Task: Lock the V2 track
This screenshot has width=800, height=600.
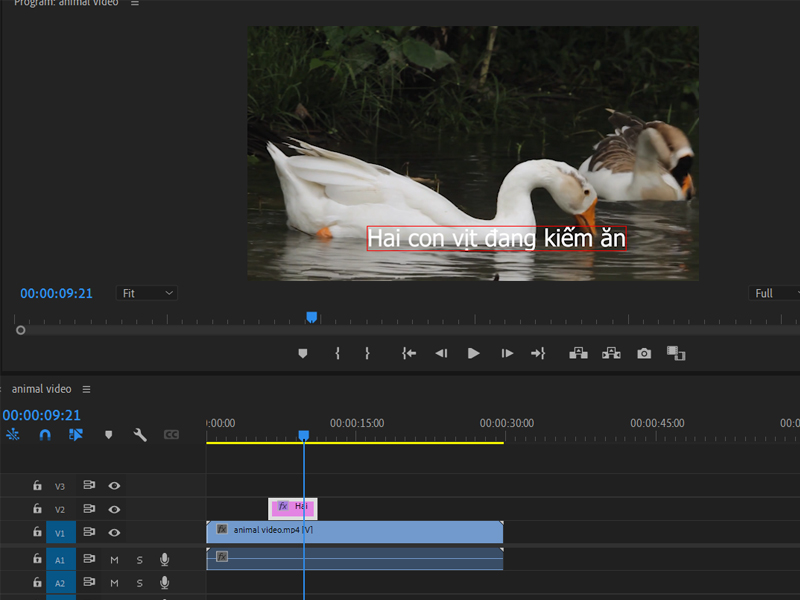Action: tap(38, 509)
